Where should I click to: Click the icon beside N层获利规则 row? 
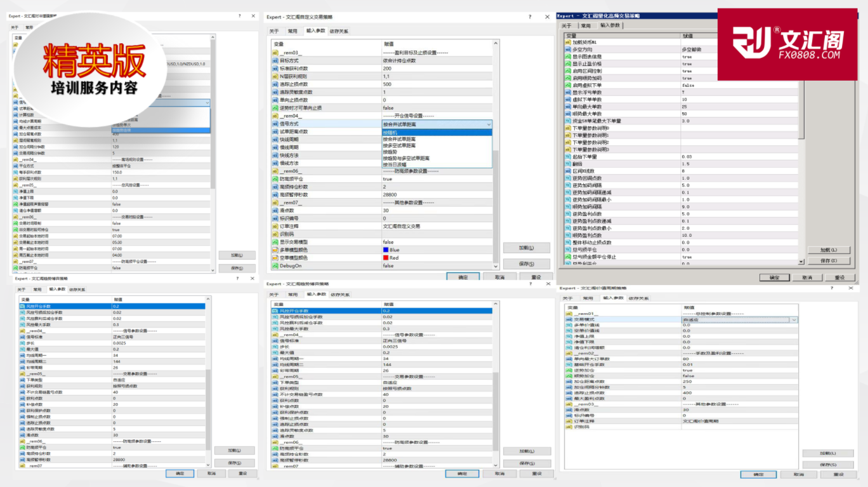click(275, 76)
